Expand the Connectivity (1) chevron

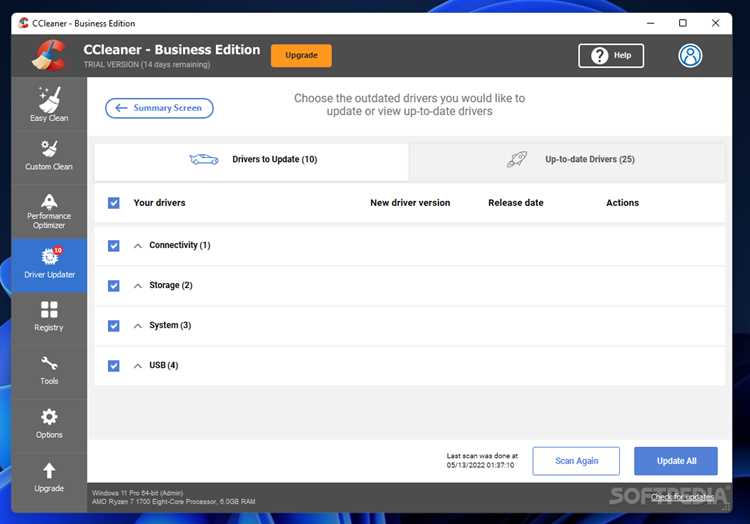pyautogui.click(x=138, y=246)
